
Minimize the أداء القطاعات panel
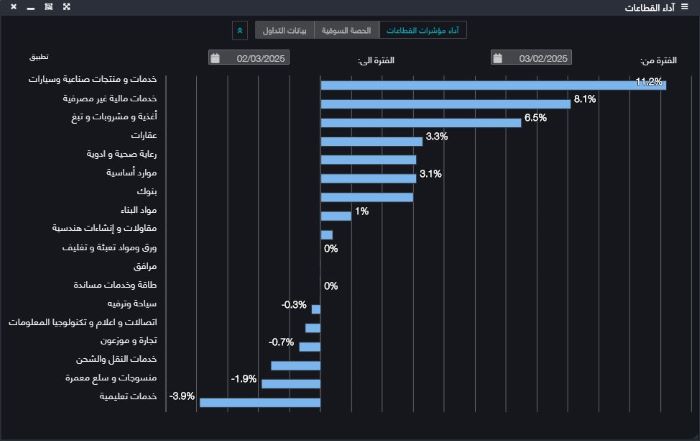point(31,7)
